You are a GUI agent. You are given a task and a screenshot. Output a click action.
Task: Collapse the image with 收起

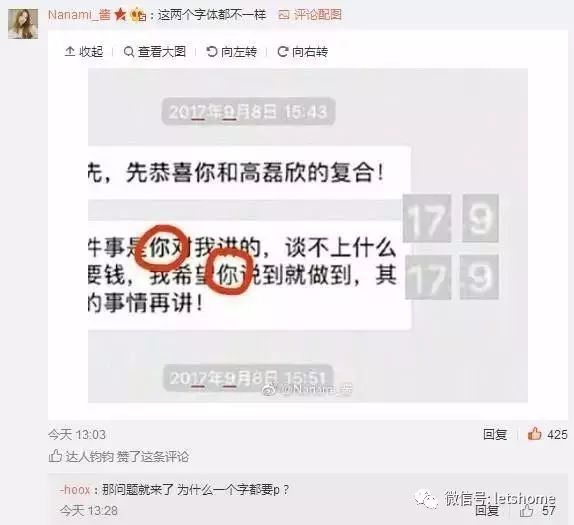84,52
